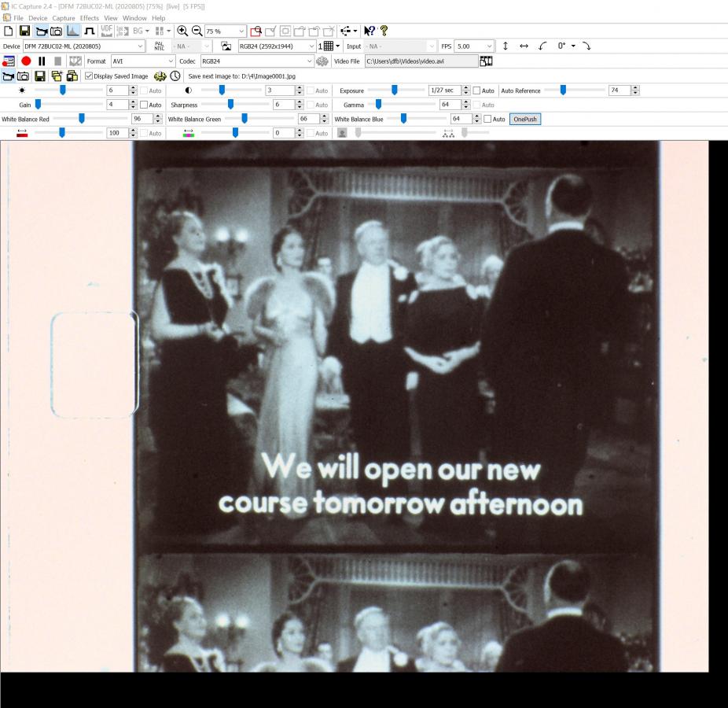Viewport: 728px width, 708px height.
Task: Open the tree-structure icon's dropdown arrow
Action: pos(355,31)
